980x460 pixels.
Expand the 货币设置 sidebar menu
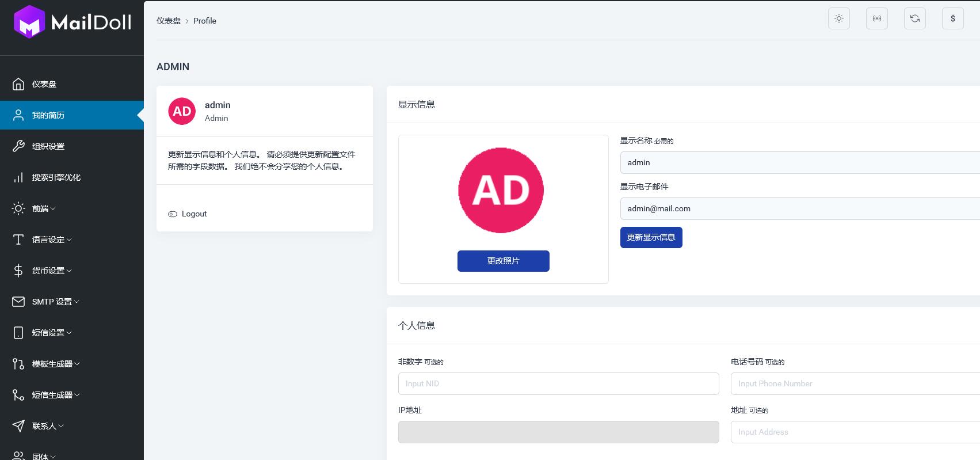(x=51, y=271)
